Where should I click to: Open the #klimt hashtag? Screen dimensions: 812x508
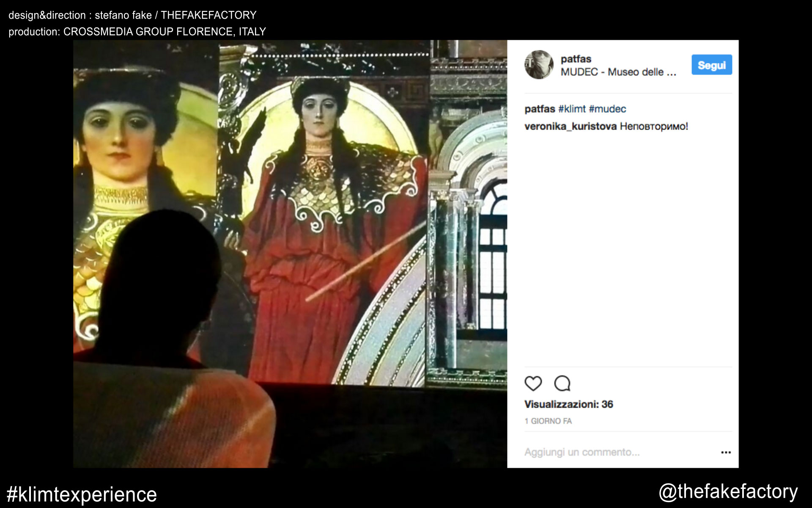pyautogui.click(x=572, y=109)
